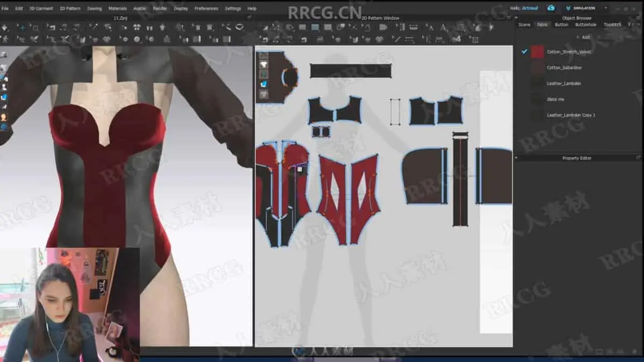
Task: Click the Hello dctrinal account link
Action: pyautogui.click(x=525, y=8)
